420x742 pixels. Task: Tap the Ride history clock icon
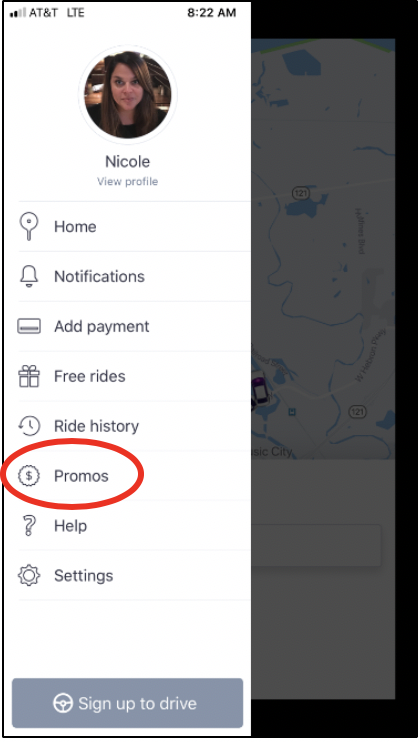29,426
